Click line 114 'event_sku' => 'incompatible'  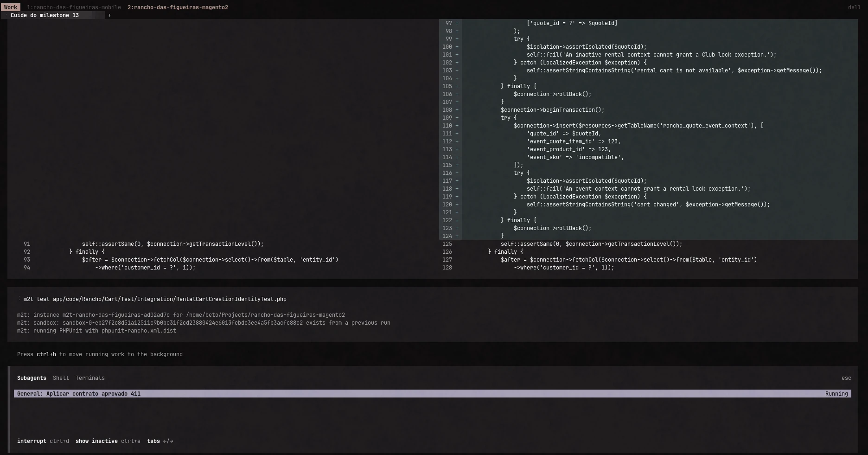click(575, 157)
